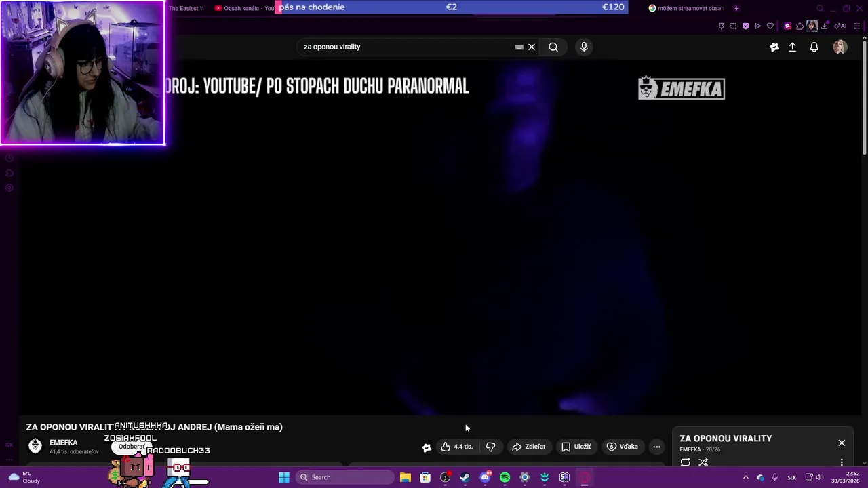868x488 pixels.
Task: Open OBS Studio from taskbar
Action: pyautogui.click(x=445, y=477)
